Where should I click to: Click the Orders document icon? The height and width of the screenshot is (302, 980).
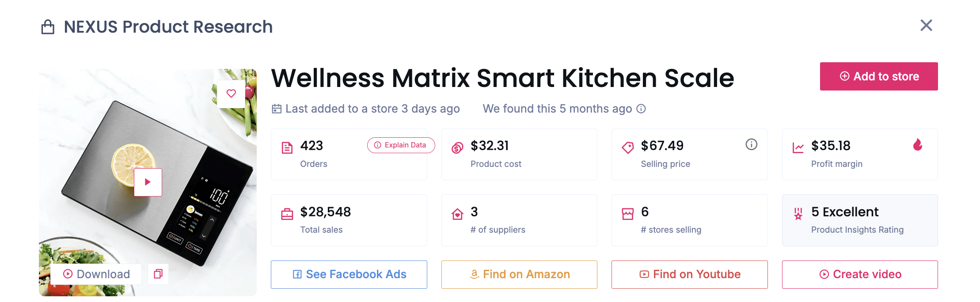(287, 147)
